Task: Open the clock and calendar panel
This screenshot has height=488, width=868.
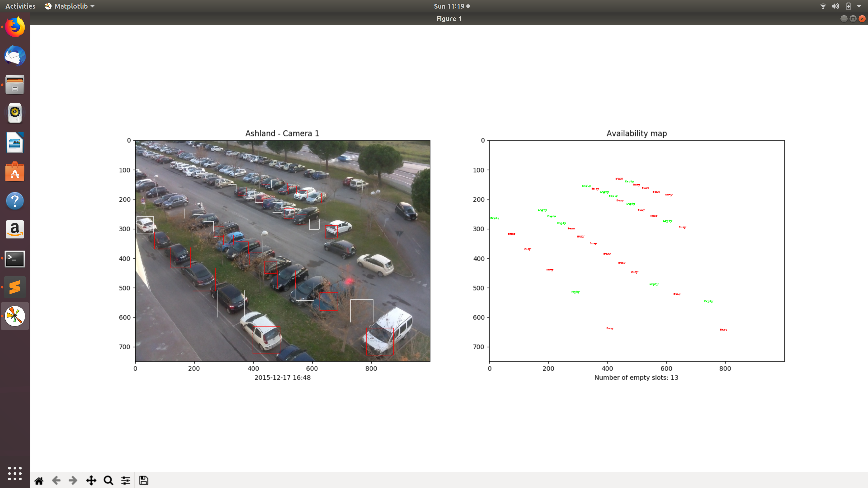Action: click(451, 6)
